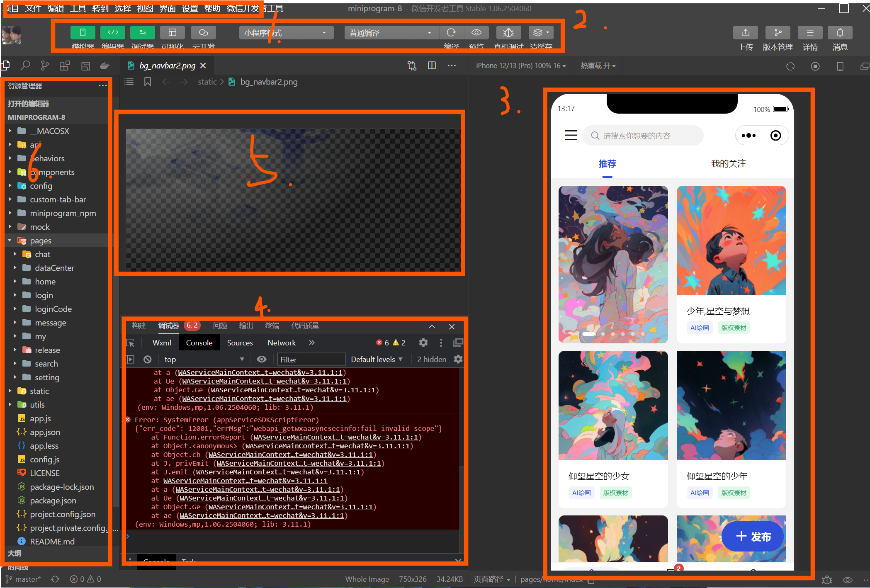Click the simulator search box

pyautogui.click(x=643, y=136)
